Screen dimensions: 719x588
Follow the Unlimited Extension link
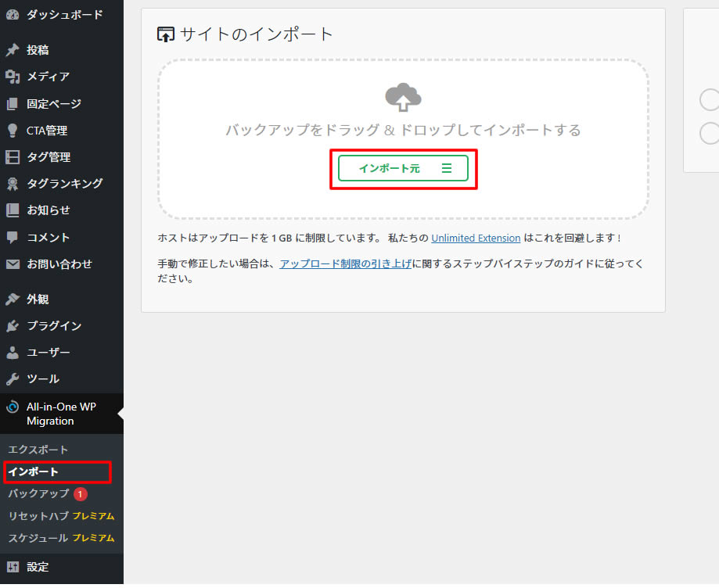tap(476, 238)
